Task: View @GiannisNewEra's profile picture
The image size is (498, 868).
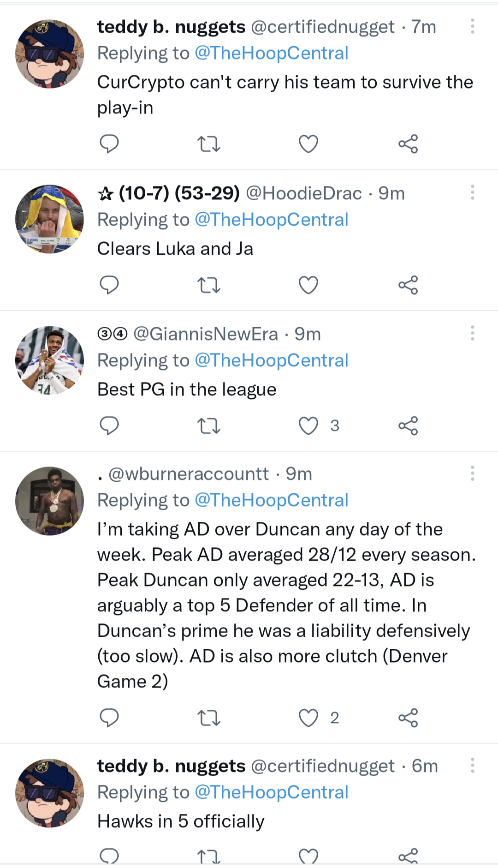Action: click(50, 360)
